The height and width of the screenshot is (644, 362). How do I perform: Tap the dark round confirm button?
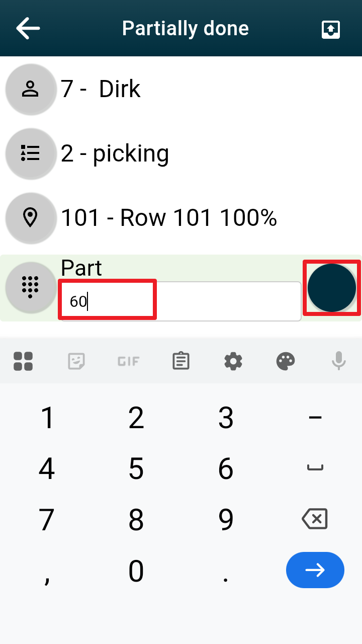tap(332, 288)
